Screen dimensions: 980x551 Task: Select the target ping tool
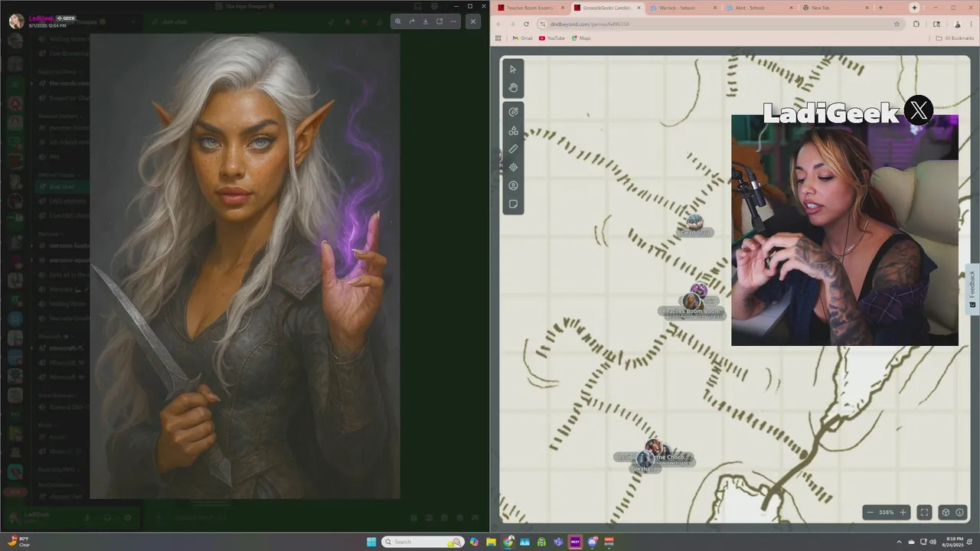point(513,167)
